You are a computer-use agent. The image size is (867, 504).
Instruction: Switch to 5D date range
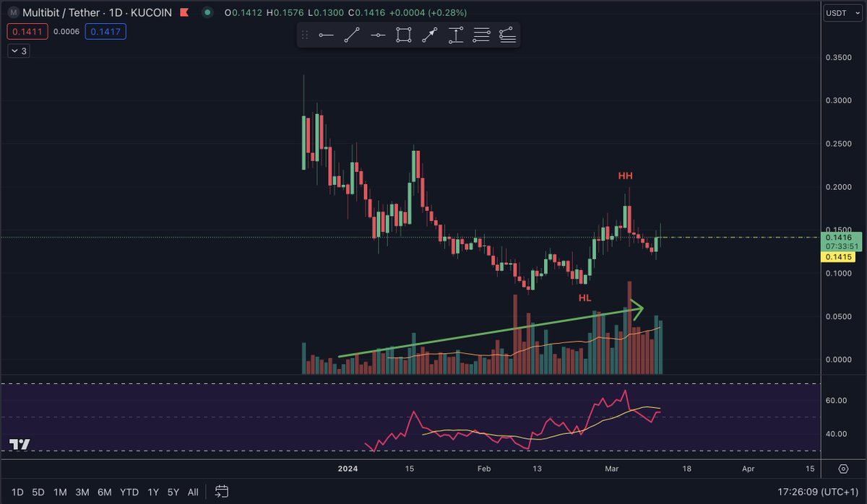[38, 492]
